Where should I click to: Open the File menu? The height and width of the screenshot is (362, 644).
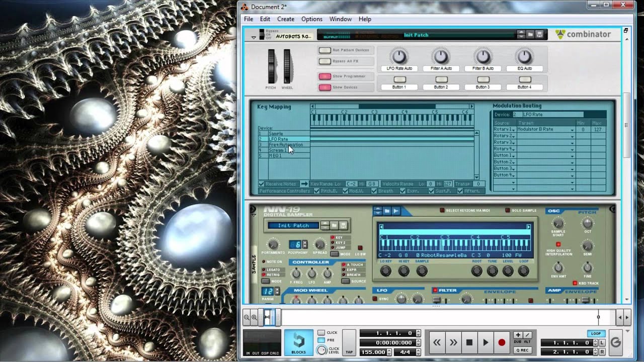(x=249, y=19)
